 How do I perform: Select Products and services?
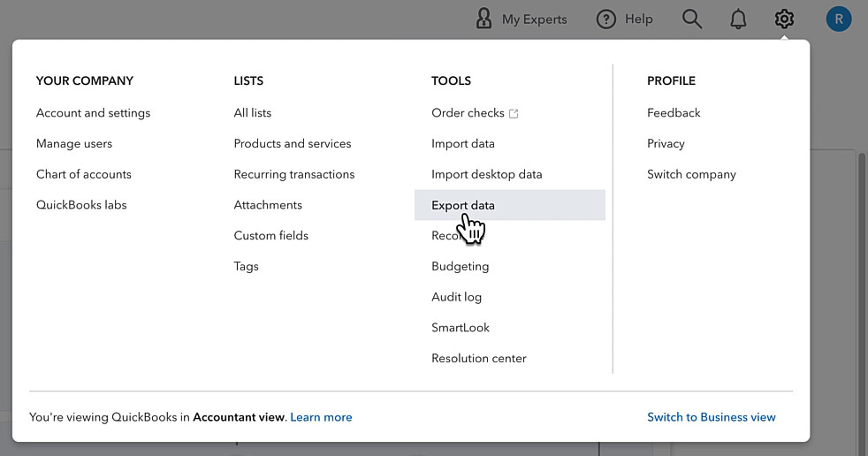coord(293,143)
